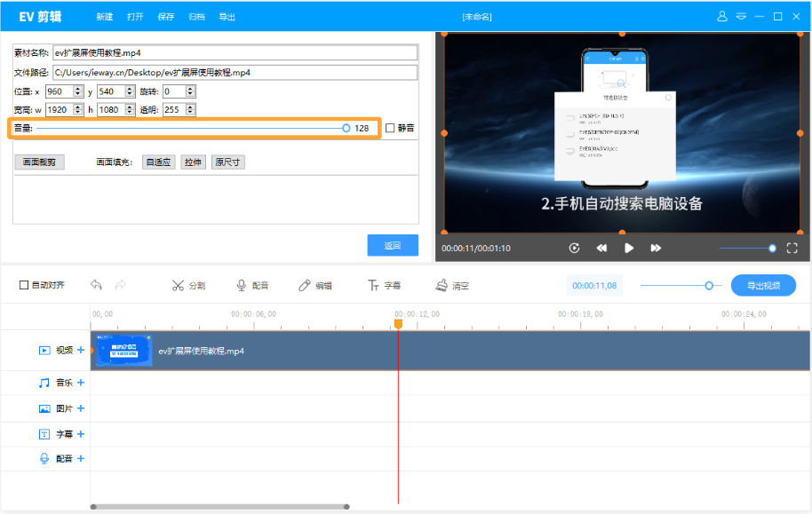Open the 导出 (Export) menu

227,16
